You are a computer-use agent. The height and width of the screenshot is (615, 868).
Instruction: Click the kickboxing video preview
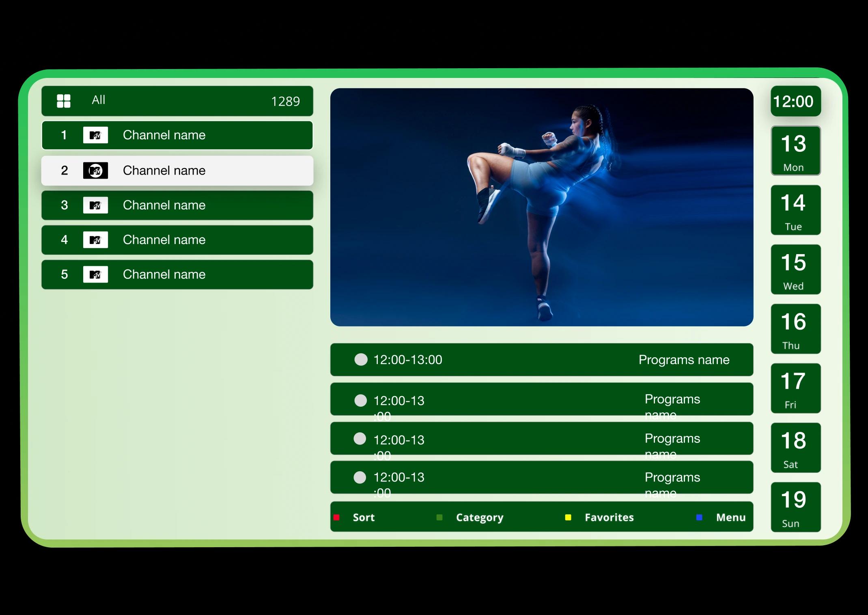pyautogui.click(x=542, y=206)
